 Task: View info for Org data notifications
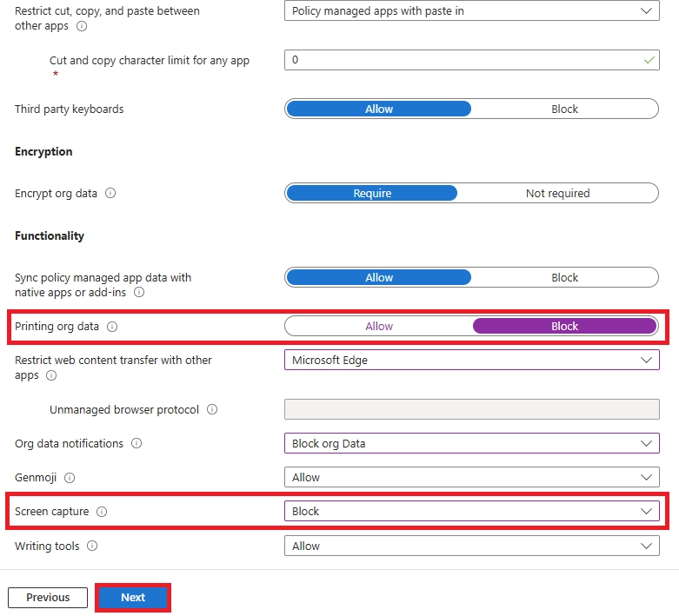pos(136,443)
